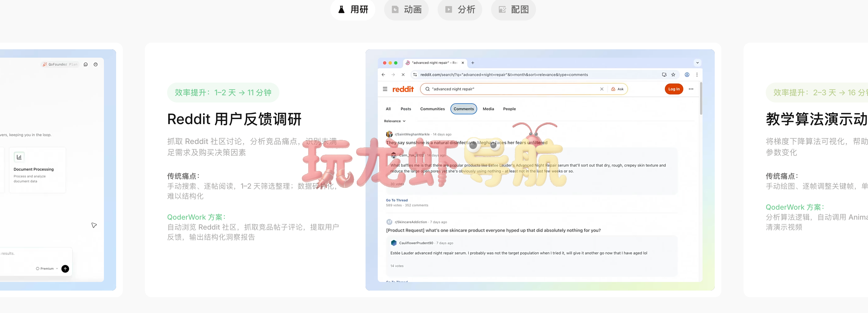Click the QoFounder Plan badge
Screen dimensions: 868x313
pos(60,64)
